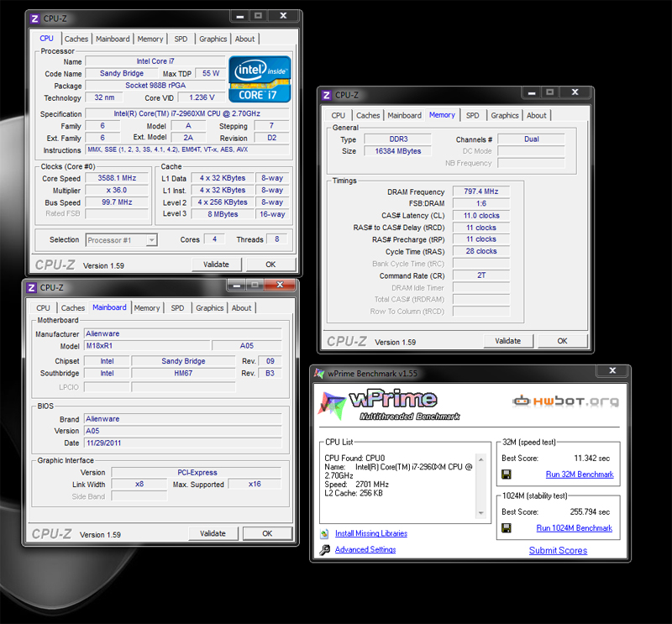The height and width of the screenshot is (624, 672).
Task: Click Validate in the Memory window
Action: (508, 341)
